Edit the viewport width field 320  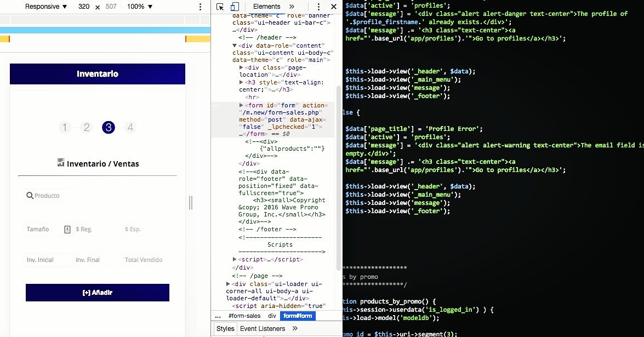84,7
